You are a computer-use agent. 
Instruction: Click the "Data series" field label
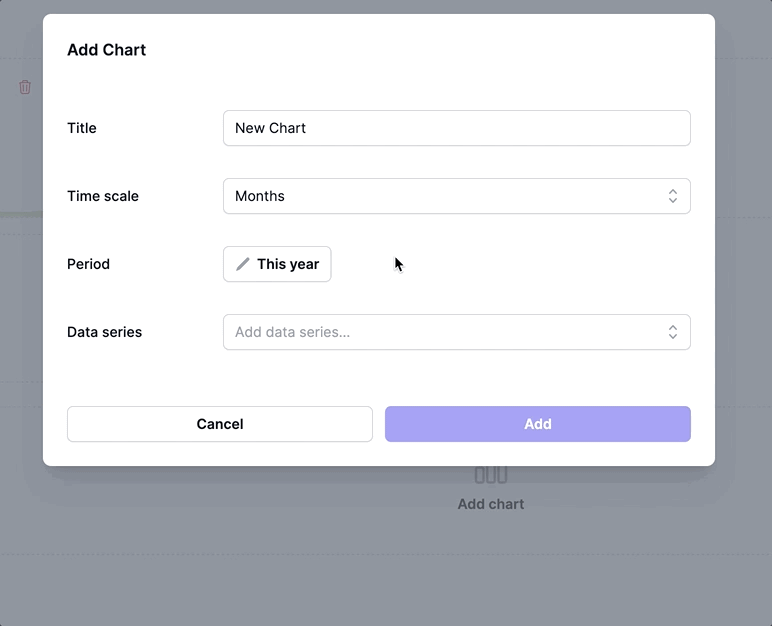[x=104, y=332]
